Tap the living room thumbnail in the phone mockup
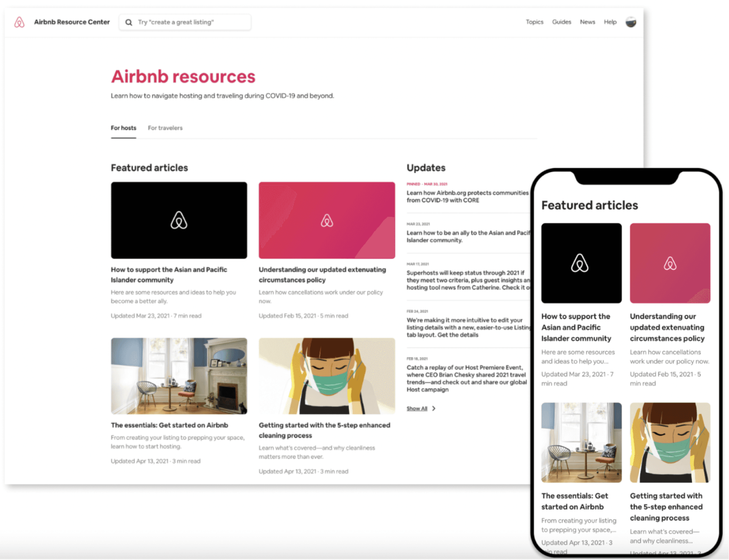Viewport: 729px width, 560px height. click(x=581, y=443)
